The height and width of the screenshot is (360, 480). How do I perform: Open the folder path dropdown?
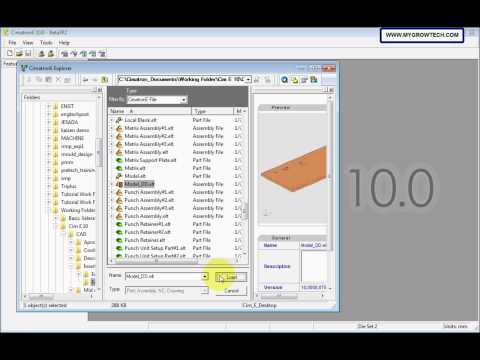248,79
